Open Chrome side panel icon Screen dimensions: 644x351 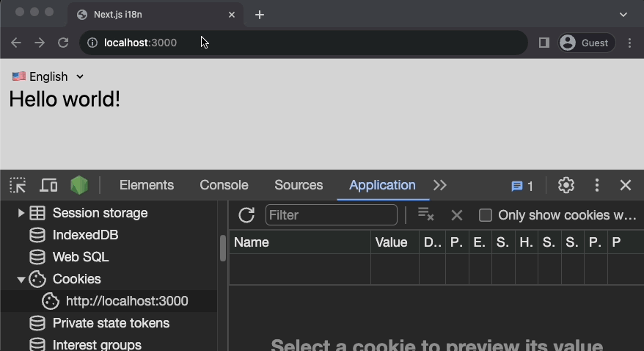click(x=544, y=43)
